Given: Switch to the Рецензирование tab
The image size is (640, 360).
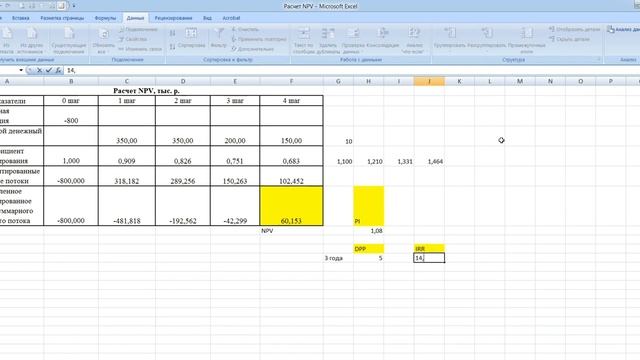Looking at the screenshot, I should (x=173, y=18).
